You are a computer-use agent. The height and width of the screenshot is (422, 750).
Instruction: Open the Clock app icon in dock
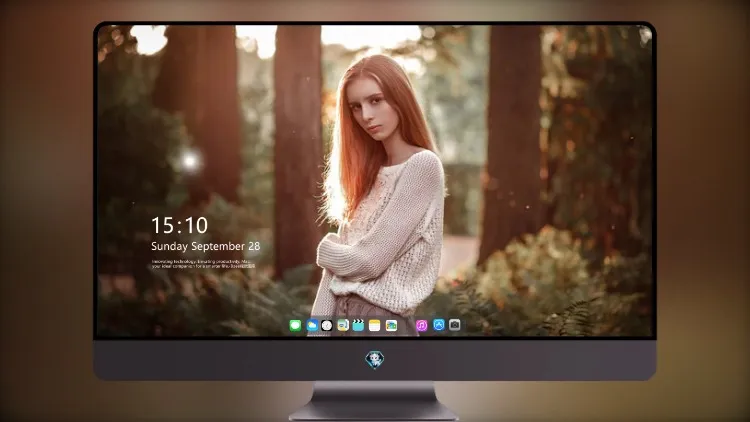(x=327, y=325)
